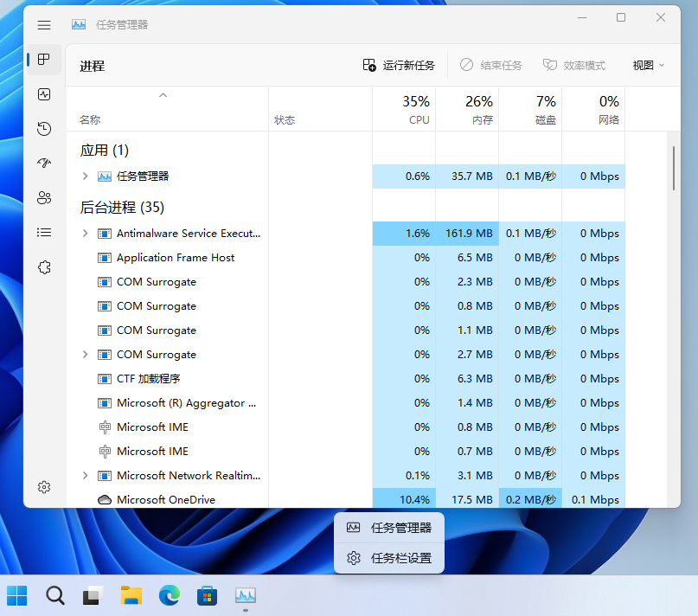Open Microsoft Edge from the taskbar
The height and width of the screenshot is (616, 698).
[x=169, y=595]
